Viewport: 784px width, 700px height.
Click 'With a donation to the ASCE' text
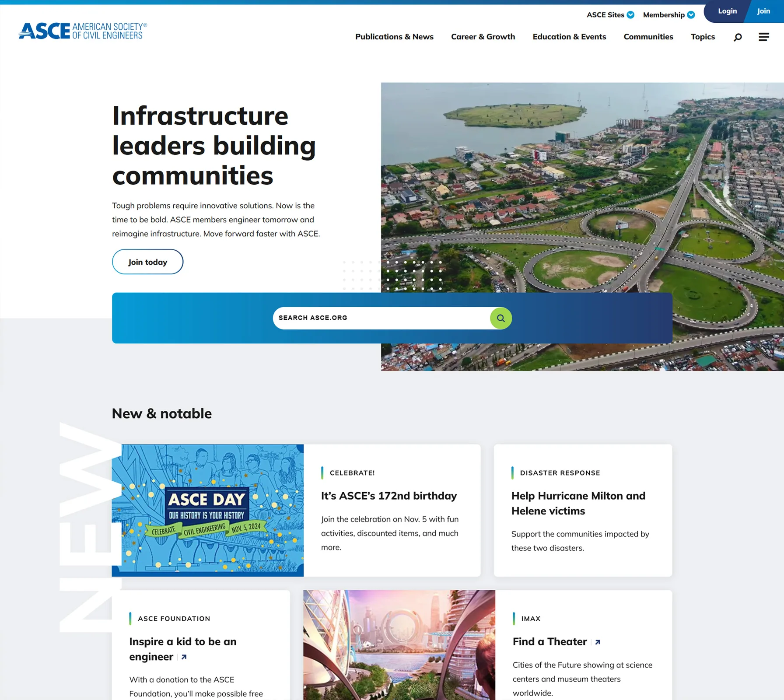pyautogui.click(x=196, y=686)
